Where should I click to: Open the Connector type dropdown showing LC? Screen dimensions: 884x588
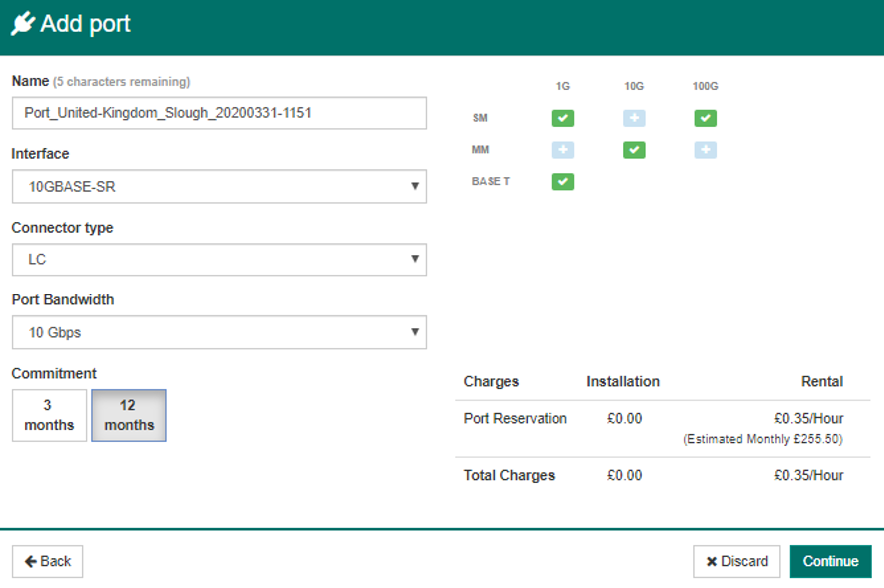[219, 260]
